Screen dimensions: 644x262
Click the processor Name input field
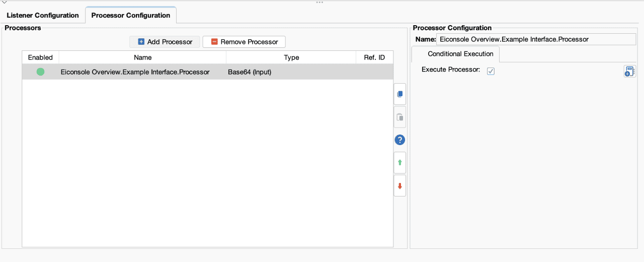[x=536, y=39]
